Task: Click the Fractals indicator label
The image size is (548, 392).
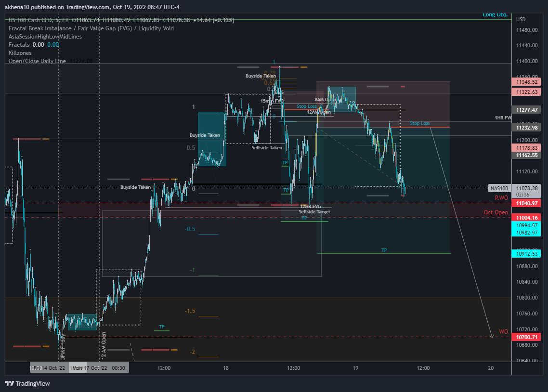Action: coord(19,45)
